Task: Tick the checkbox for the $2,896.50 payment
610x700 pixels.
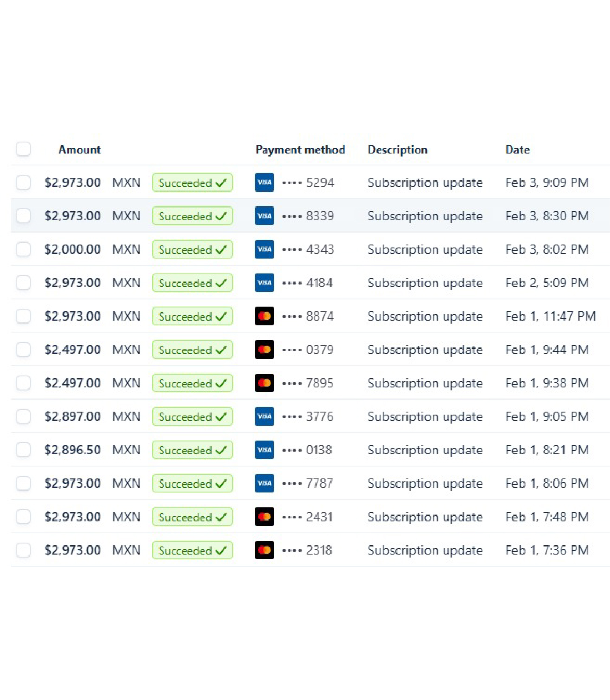Action: click(x=23, y=450)
